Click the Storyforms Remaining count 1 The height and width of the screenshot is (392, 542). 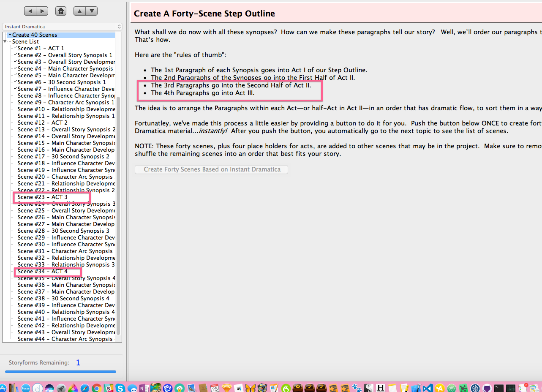click(x=78, y=362)
